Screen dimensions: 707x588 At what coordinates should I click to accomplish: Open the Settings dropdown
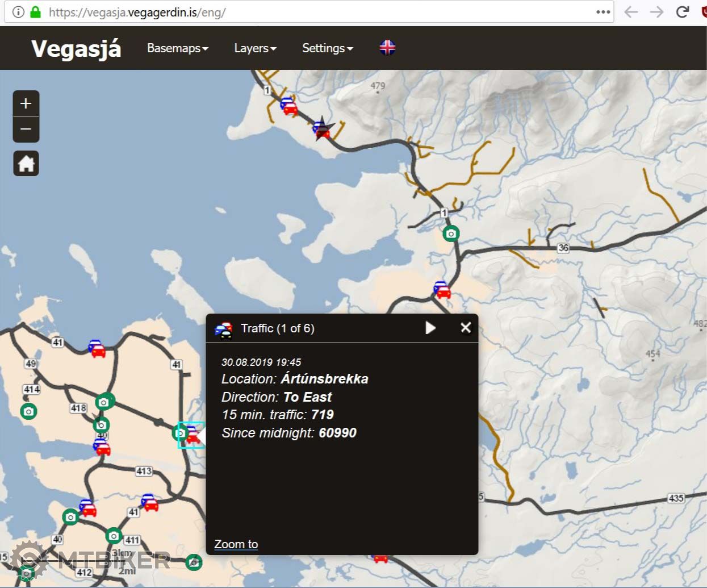click(327, 48)
